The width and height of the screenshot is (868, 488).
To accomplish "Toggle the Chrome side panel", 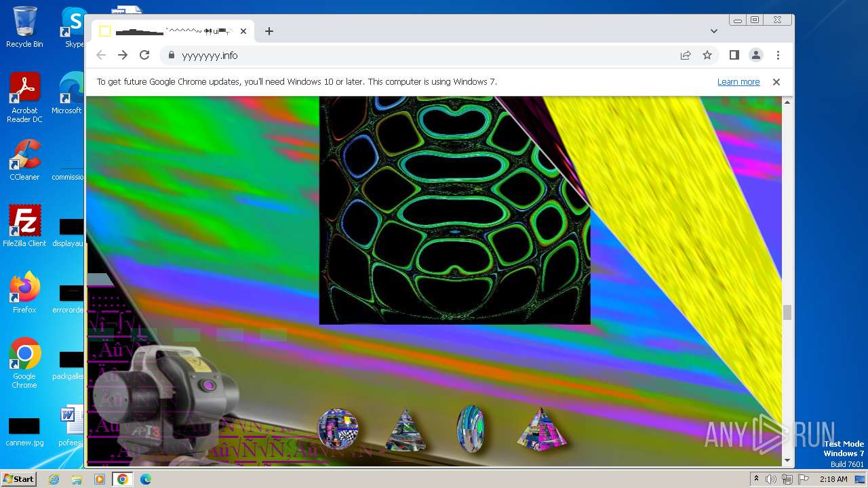I will pos(734,56).
